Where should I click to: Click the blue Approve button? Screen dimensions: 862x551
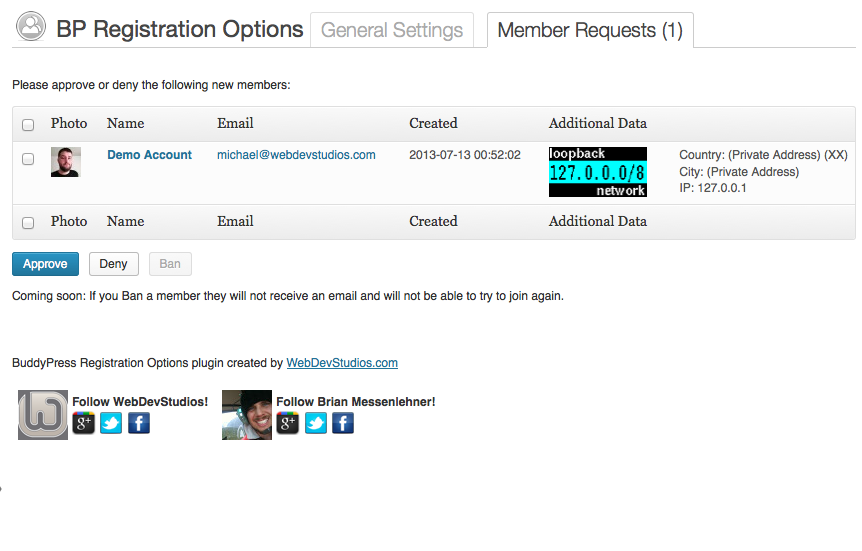tap(46, 264)
